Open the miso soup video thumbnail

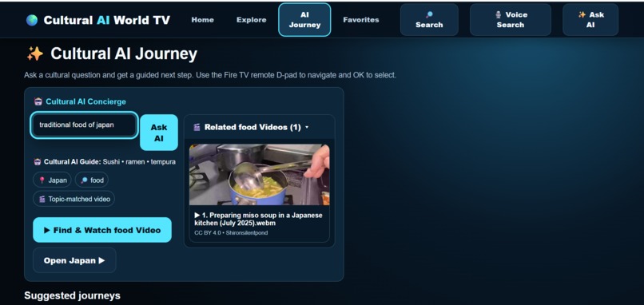[x=259, y=175]
